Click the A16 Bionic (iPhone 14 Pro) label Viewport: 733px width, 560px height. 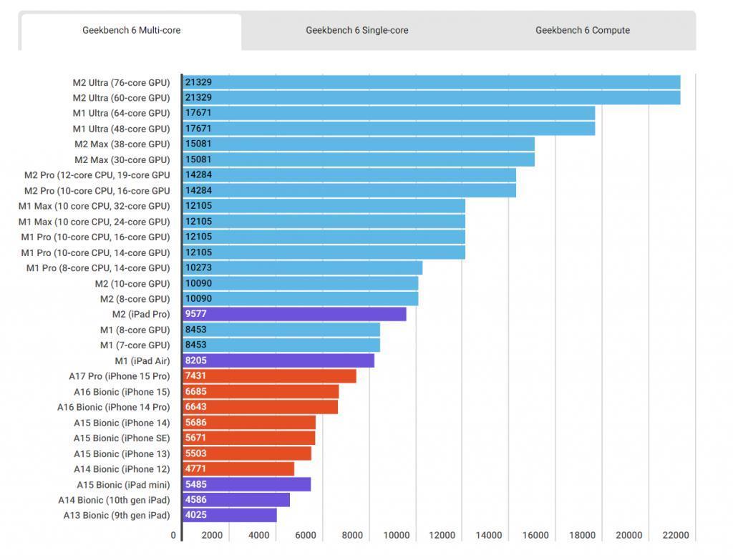(114, 407)
